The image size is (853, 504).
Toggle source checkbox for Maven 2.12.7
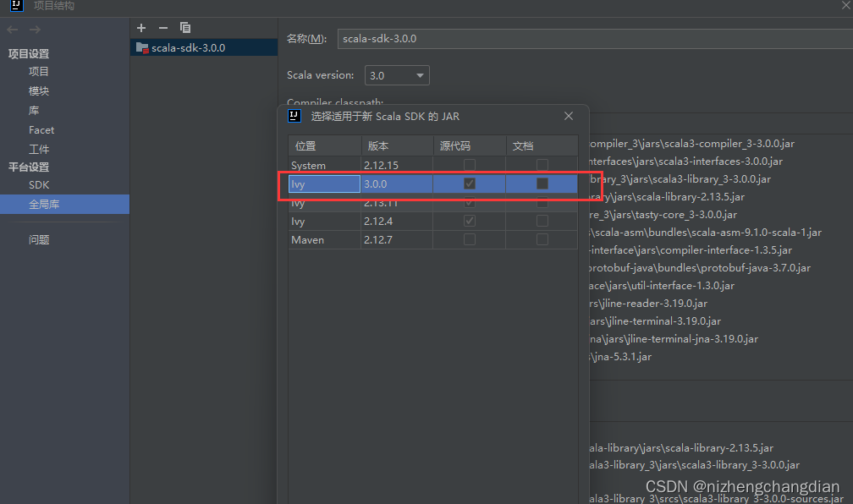(x=470, y=239)
